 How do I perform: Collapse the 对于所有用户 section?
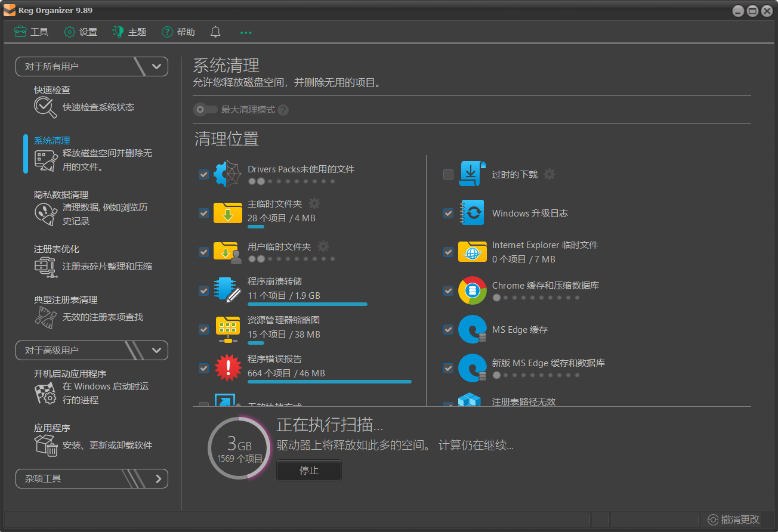click(92, 67)
